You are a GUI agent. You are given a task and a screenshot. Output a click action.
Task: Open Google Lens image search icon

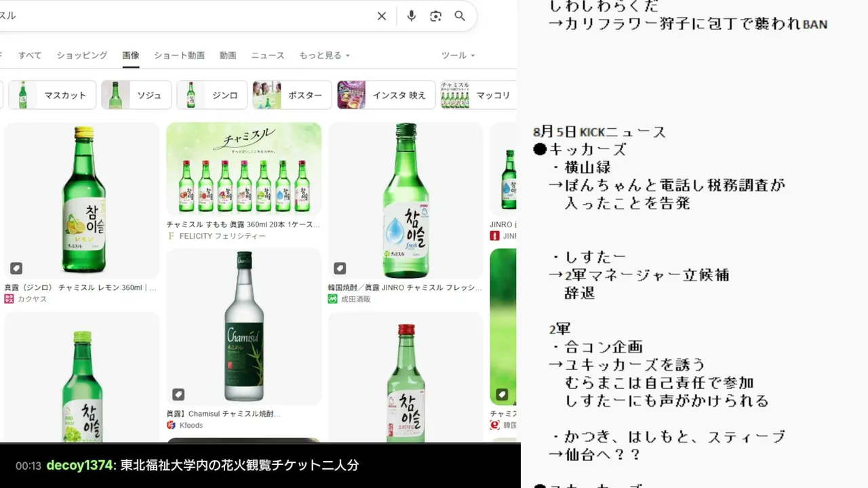435,16
